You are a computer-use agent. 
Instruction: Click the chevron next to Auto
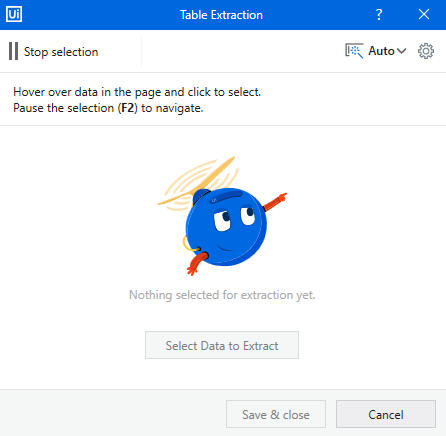402,51
